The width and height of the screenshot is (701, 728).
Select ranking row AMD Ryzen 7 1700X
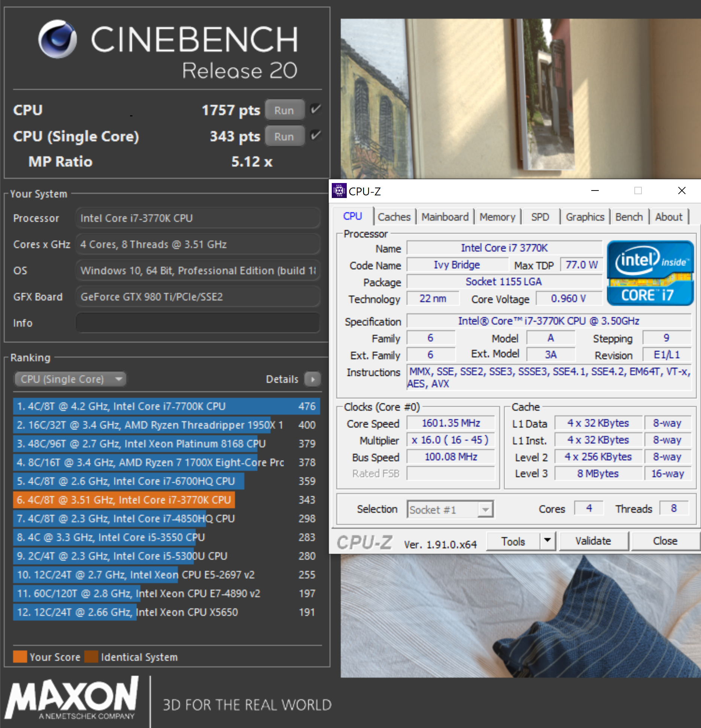point(167,462)
